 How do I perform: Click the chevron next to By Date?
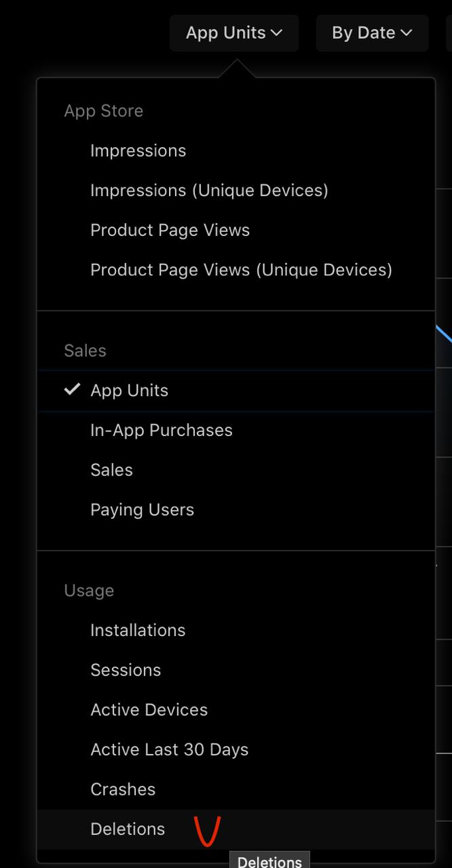point(407,33)
